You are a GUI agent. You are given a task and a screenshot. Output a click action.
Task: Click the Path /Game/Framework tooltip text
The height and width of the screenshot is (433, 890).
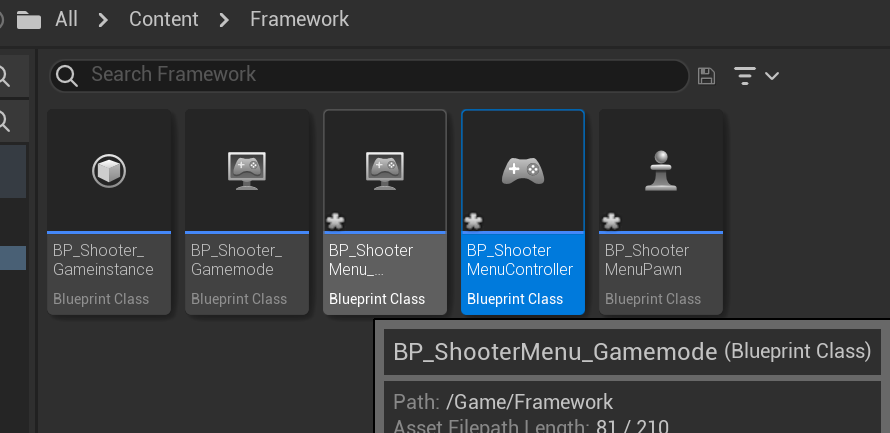click(503, 402)
